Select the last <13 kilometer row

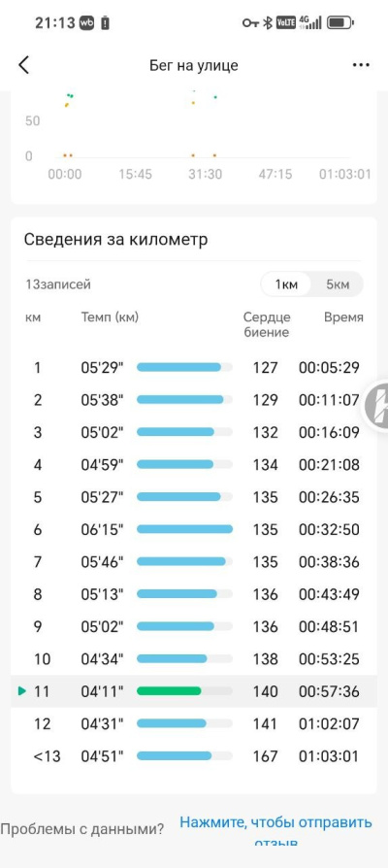(x=193, y=756)
